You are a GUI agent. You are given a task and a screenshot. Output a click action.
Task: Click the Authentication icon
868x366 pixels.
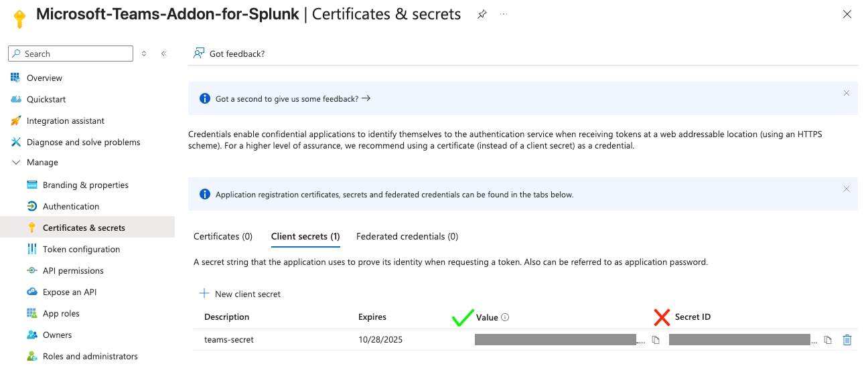coord(31,206)
